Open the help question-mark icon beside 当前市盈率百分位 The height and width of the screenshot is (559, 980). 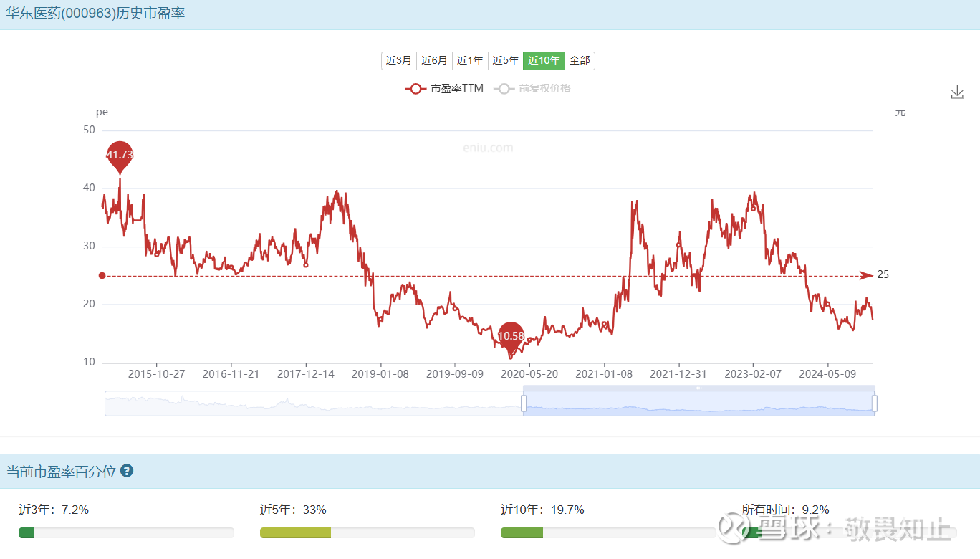point(127,471)
